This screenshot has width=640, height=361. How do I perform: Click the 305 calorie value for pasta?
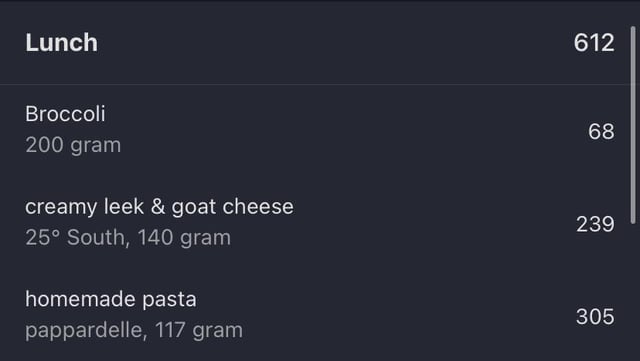pyautogui.click(x=595, y=317)
